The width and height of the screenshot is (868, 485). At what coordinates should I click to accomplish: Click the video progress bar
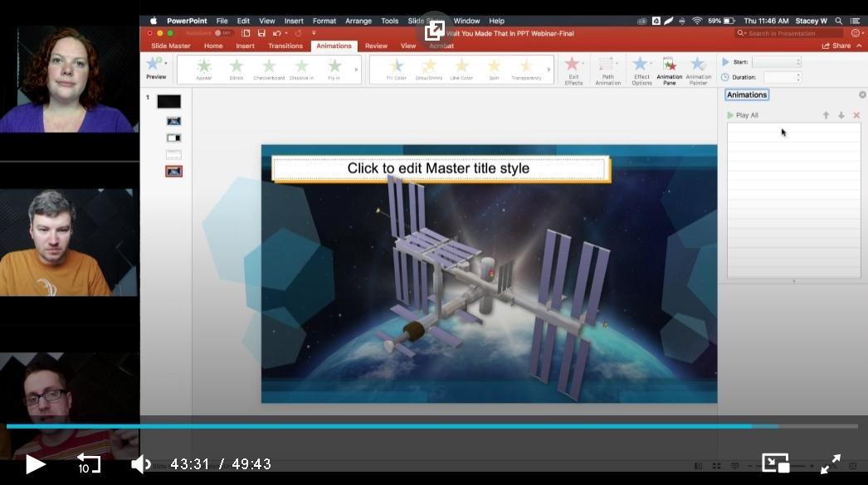(x=432, y=426)
